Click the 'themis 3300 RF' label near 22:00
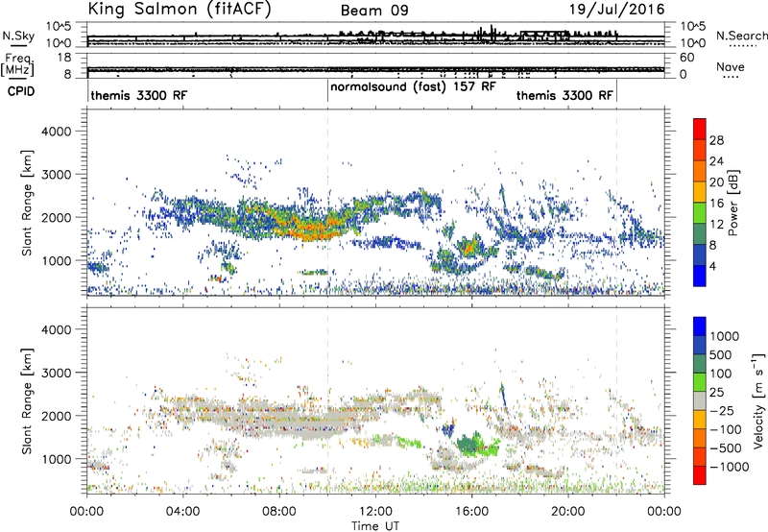768x532 pixels. tap(564, 95)
